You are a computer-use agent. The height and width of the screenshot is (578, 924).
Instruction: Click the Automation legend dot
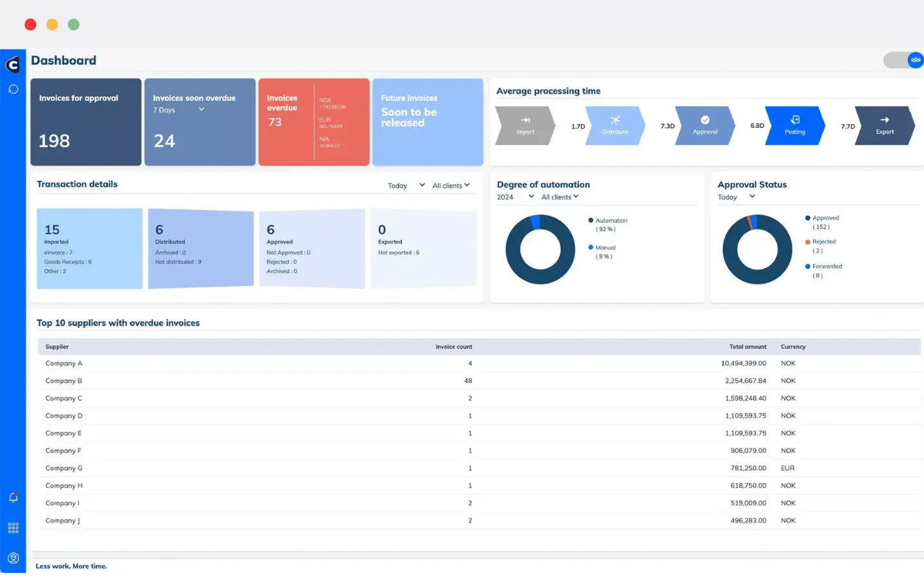[x=591, y=220]
